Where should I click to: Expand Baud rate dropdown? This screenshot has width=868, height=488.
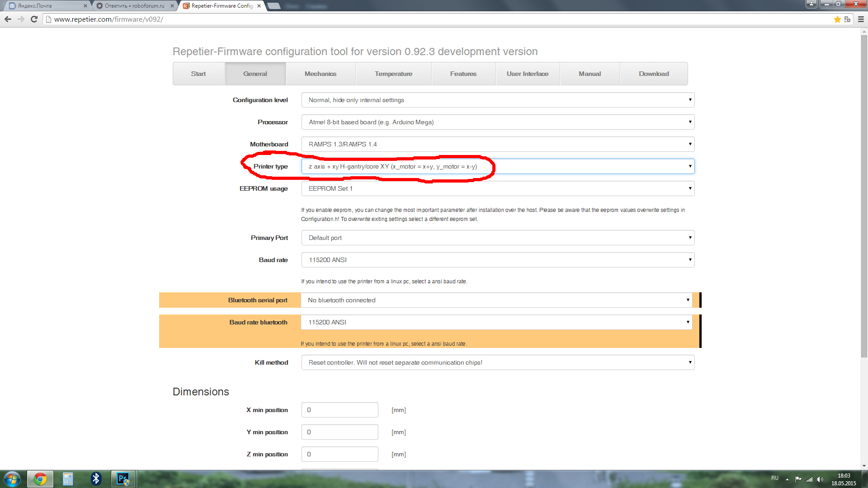coord(497,260)
